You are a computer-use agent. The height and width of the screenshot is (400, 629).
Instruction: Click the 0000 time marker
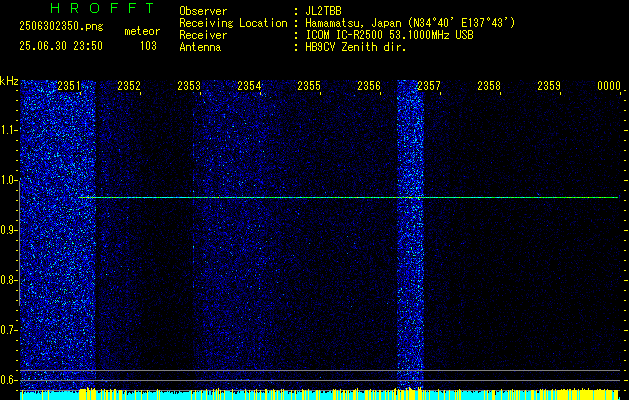pyautogui.click(x=609, y=85)
